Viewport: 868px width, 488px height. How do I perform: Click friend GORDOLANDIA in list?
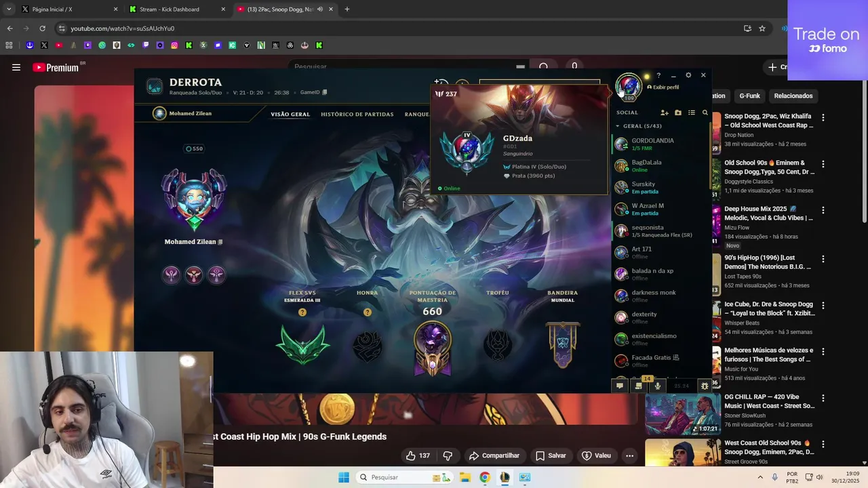661,144
